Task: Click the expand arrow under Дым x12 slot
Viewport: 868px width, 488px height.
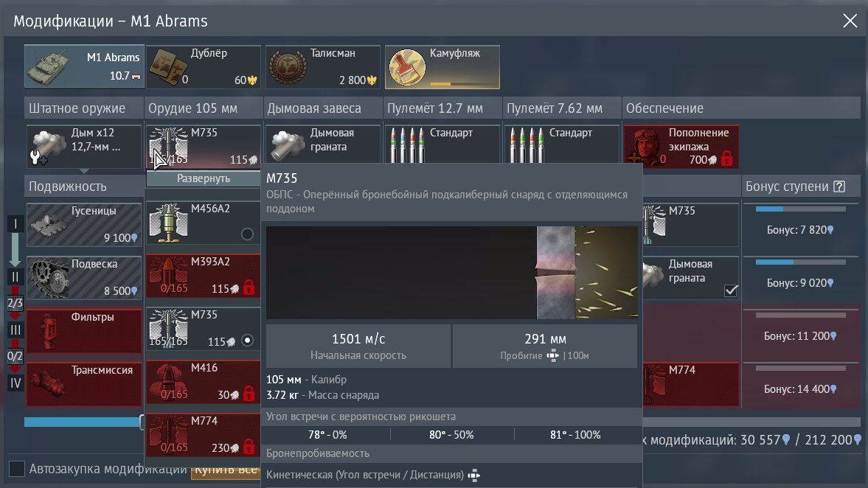Action: point(83,171)
